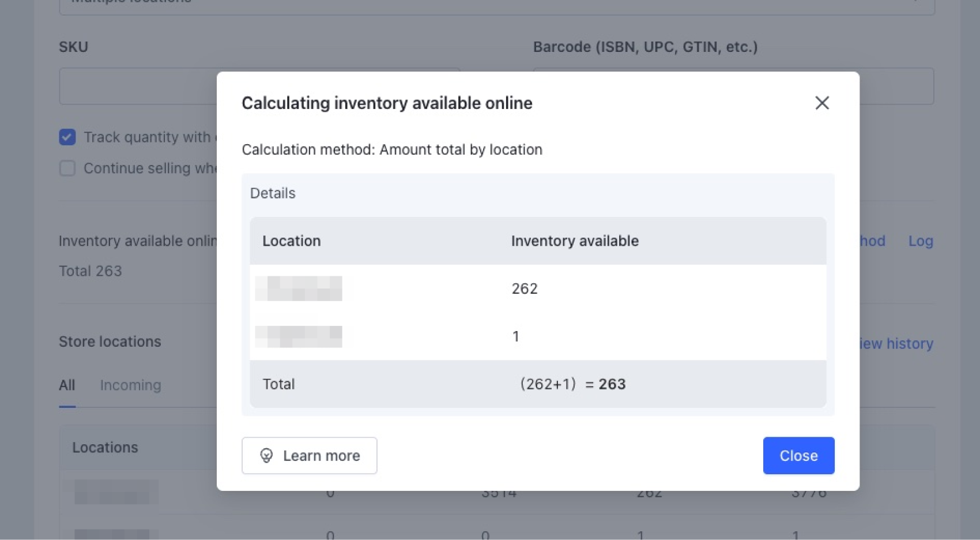This screenshot has width=980, height=540.
Task: Click the location name showing 1 inventory
Action: [x=299, y=336]
